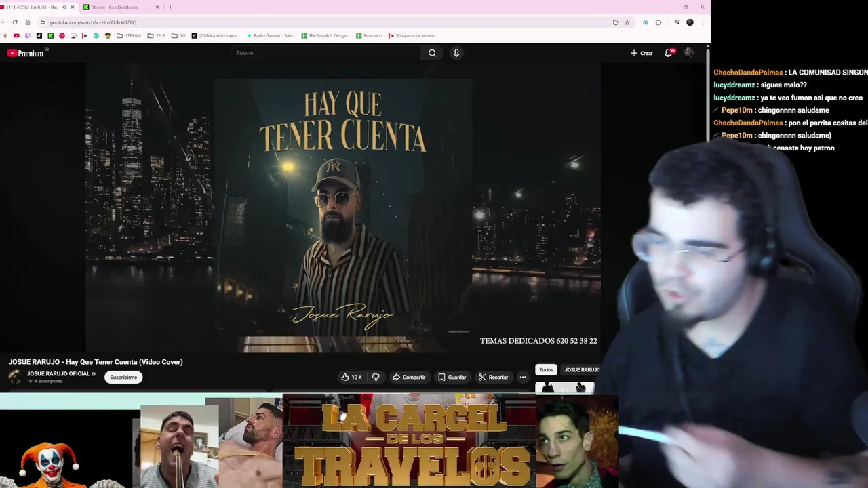Open the Radio Garden bookmark

[x=270, y=35]
